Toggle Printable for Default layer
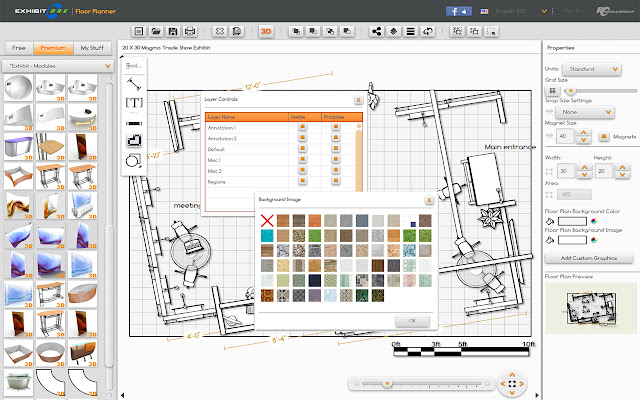The width and height of the screenshot is (640, 400). (x=336, y=149)
